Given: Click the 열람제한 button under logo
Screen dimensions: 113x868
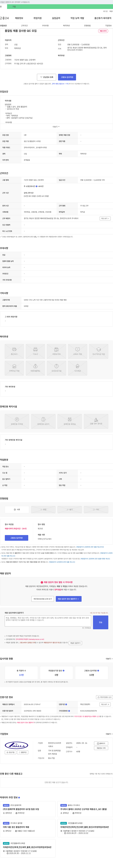Looking at the screenshot, I should tap(22, 752).
